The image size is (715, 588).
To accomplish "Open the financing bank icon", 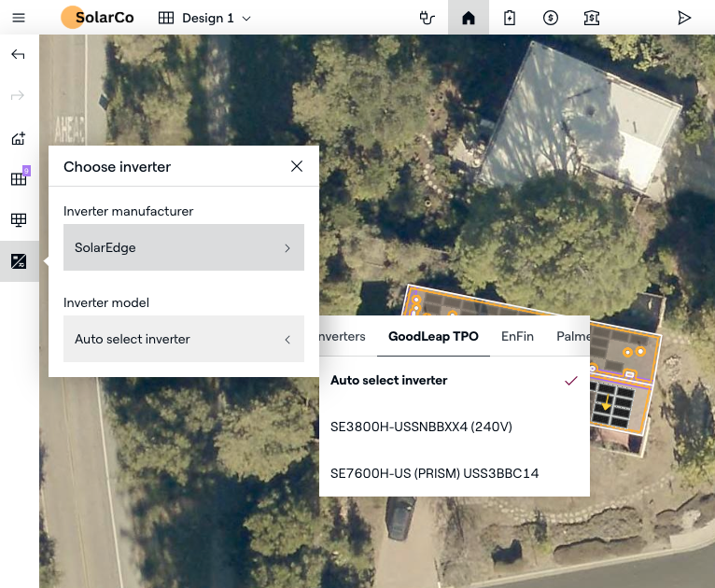I will [592, 18].
